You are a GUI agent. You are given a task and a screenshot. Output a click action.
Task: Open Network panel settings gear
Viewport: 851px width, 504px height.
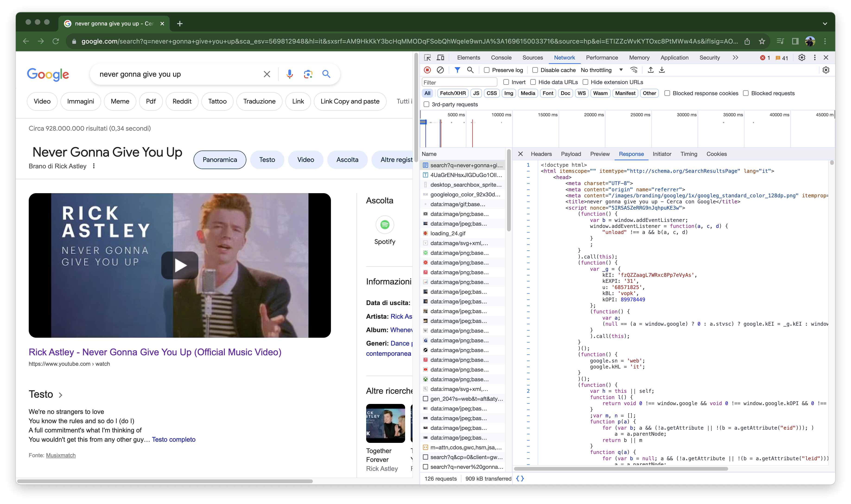point(826,70)
